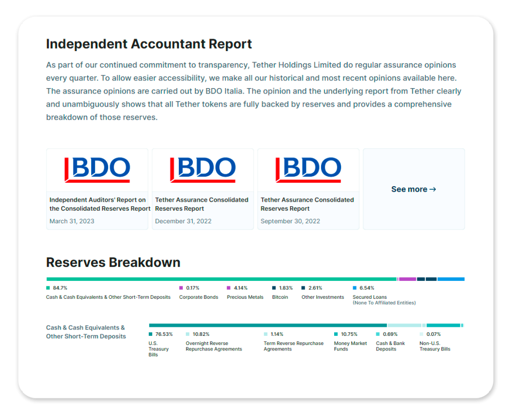Open the December 31, 2022 report title
513x420 pixels.
[x=201, y=204]
